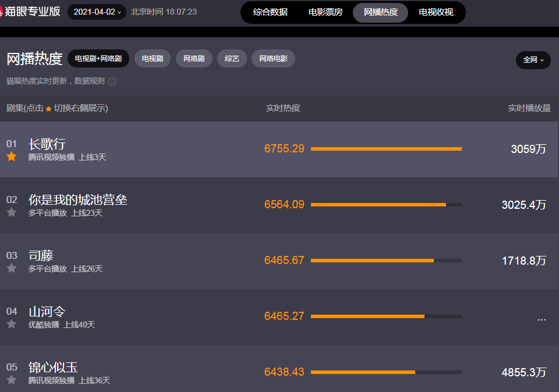559x392 pixels.
Task: Filter by 电视剧 category
Action: (153, 59)
